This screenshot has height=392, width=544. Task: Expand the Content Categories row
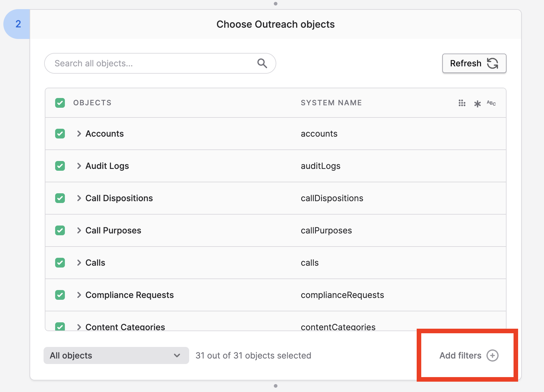(x=79, y=327)
